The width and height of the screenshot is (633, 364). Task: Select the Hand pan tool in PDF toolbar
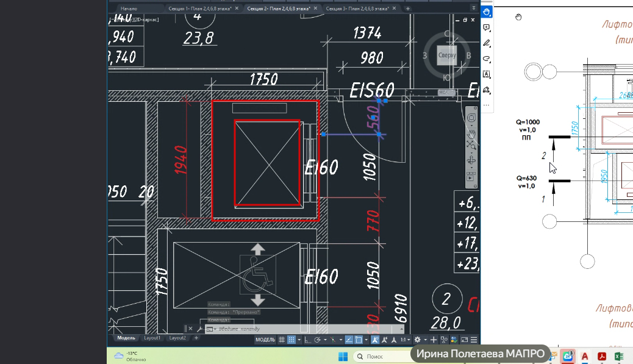tap(487, 12)
